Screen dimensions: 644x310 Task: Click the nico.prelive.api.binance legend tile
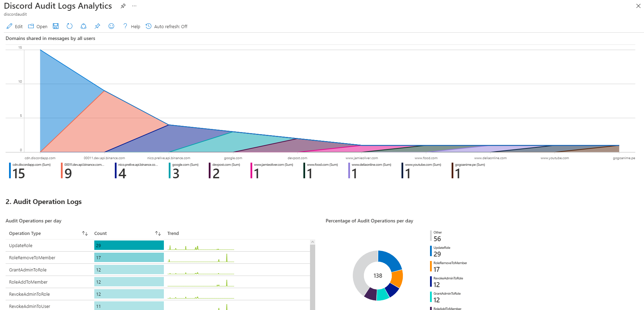coord(136,171)
